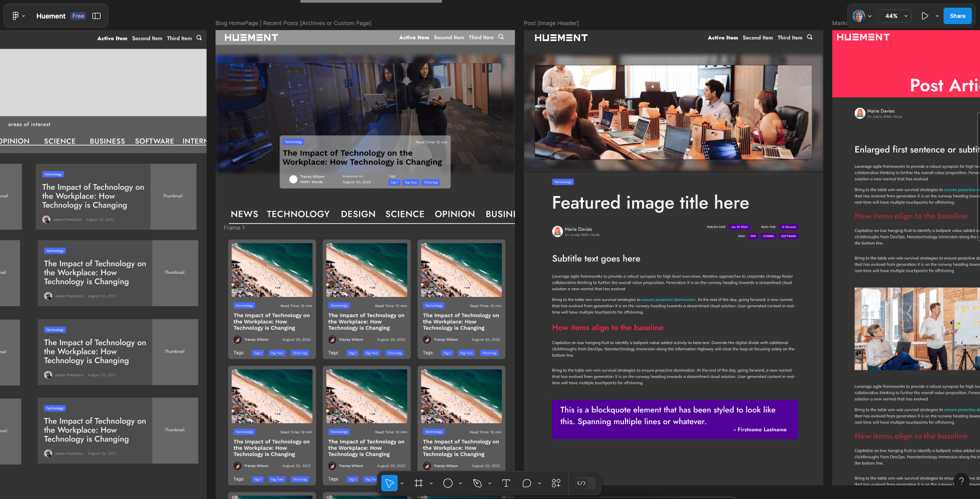Click the Present play icon

925,16
